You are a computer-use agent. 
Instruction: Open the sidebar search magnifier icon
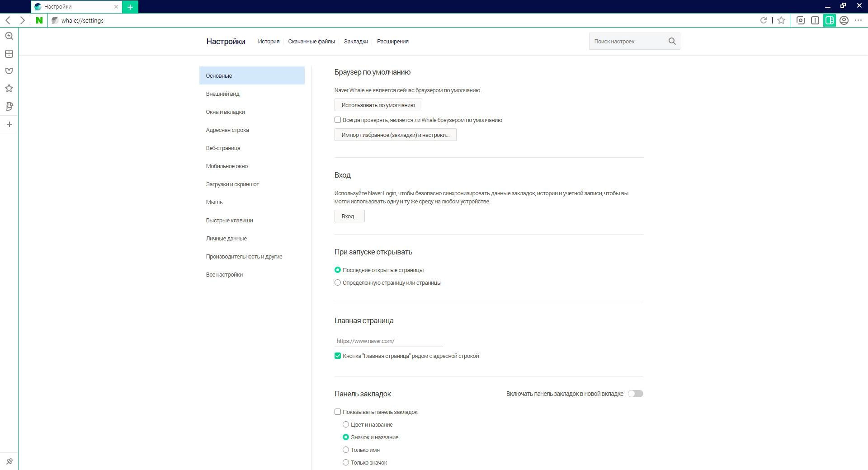coord(9,36)
